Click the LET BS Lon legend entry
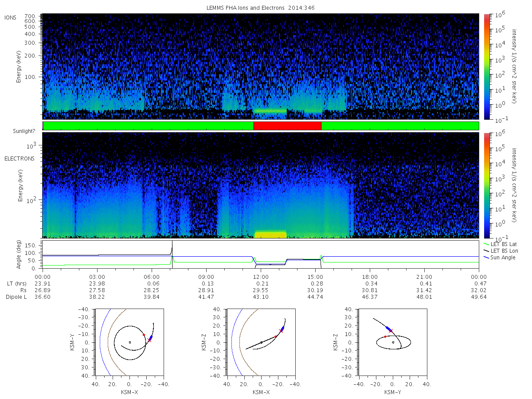The width and height of the screenshot is (532, 399). (x=501, y=250)
